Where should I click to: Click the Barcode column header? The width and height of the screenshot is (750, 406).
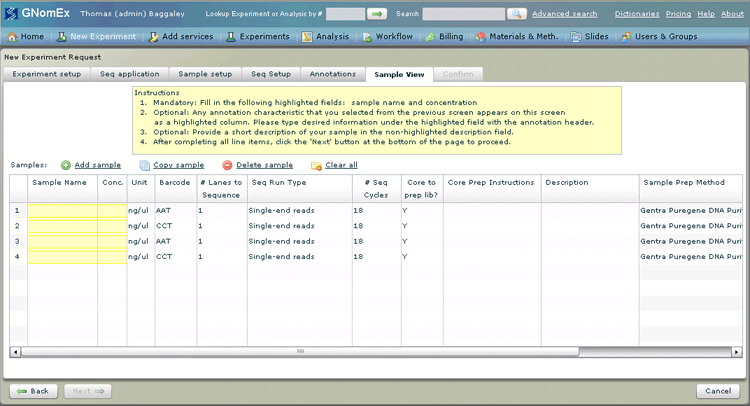(x=176, y=188)
